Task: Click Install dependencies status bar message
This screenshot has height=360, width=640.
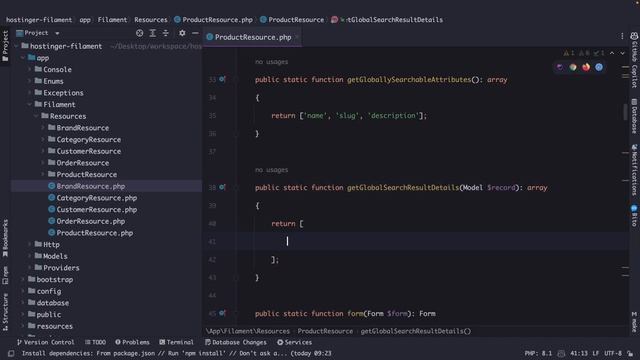Action: [x=176, y=353]
